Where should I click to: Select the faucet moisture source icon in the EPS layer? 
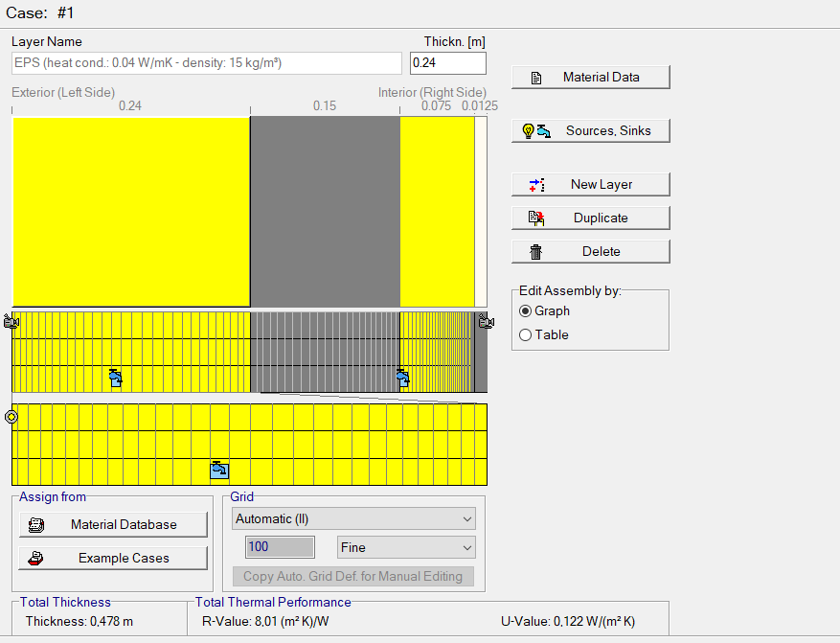(115, 378)
